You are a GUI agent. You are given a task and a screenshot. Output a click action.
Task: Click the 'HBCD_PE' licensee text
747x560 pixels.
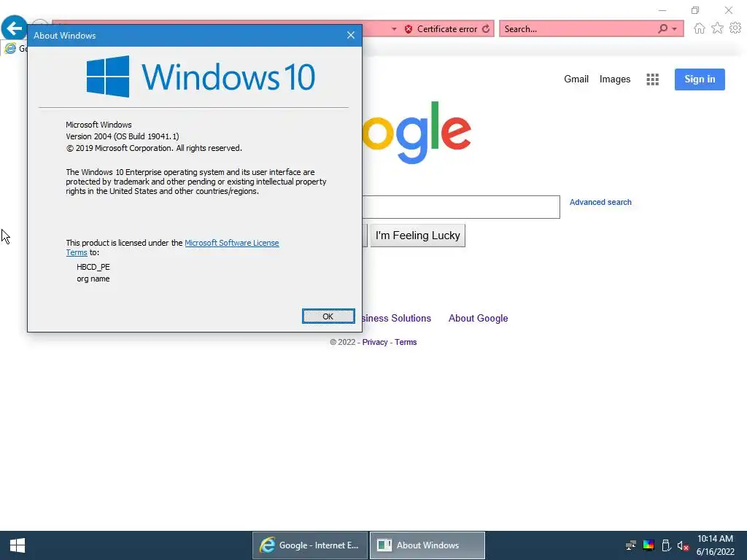tap(93, 267)
